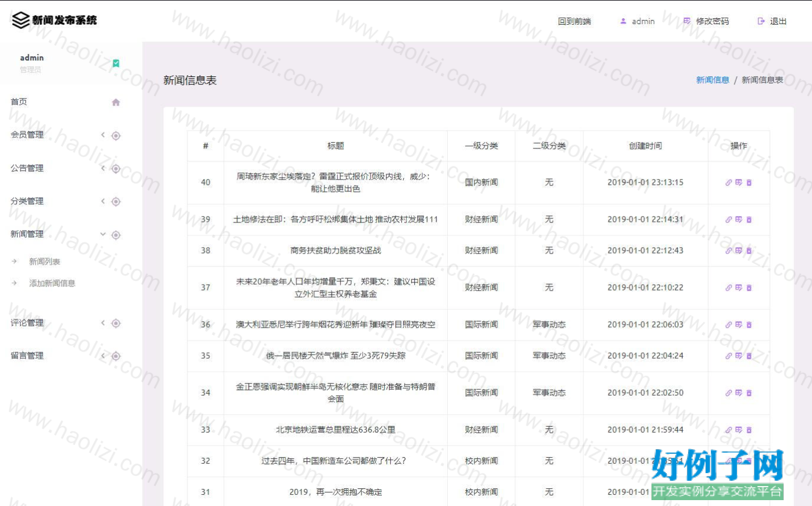812x506 pixels.
Task: Open the link icon for news row 37
Action: coord(729,288)
